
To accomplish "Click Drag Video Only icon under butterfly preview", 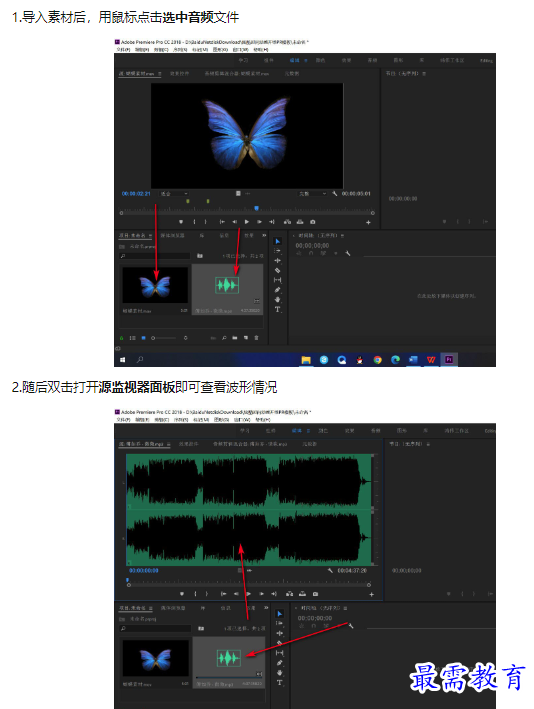I will (238, 194).
